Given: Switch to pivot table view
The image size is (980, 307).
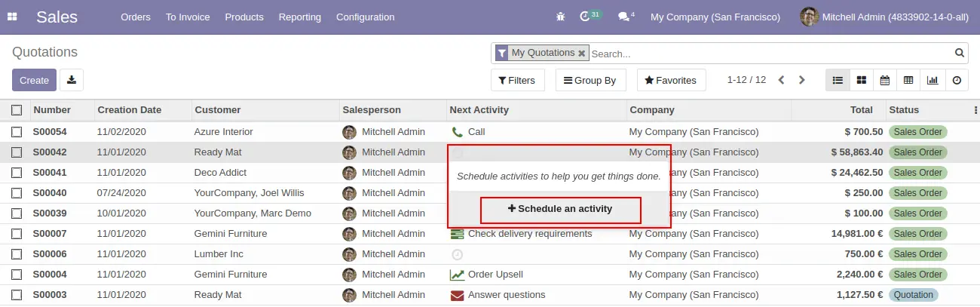Looking at the screenshot, I should pyautogui.click(x=908, y=80).
